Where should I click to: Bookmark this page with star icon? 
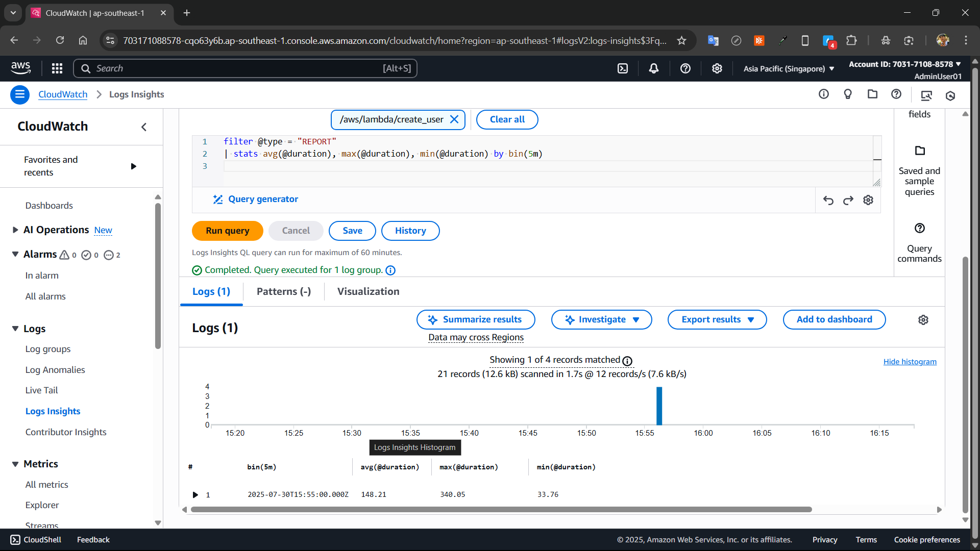point(681,40)
